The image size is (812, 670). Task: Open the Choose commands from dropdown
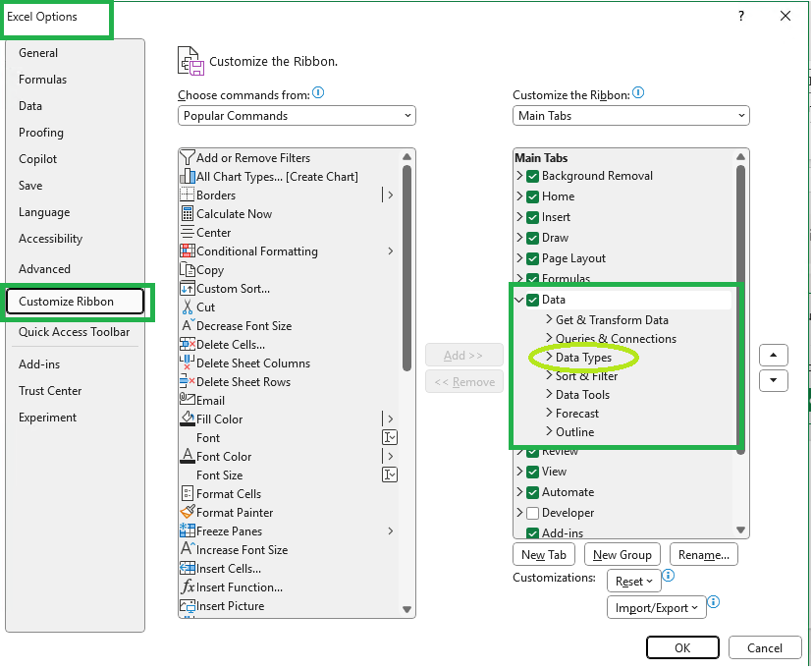tap(297, 116)
